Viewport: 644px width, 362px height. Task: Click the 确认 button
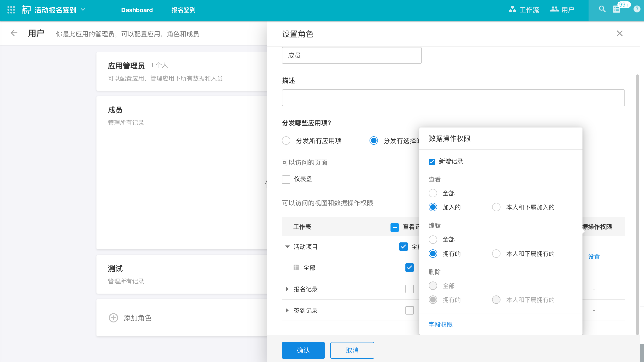click(303, 350)
